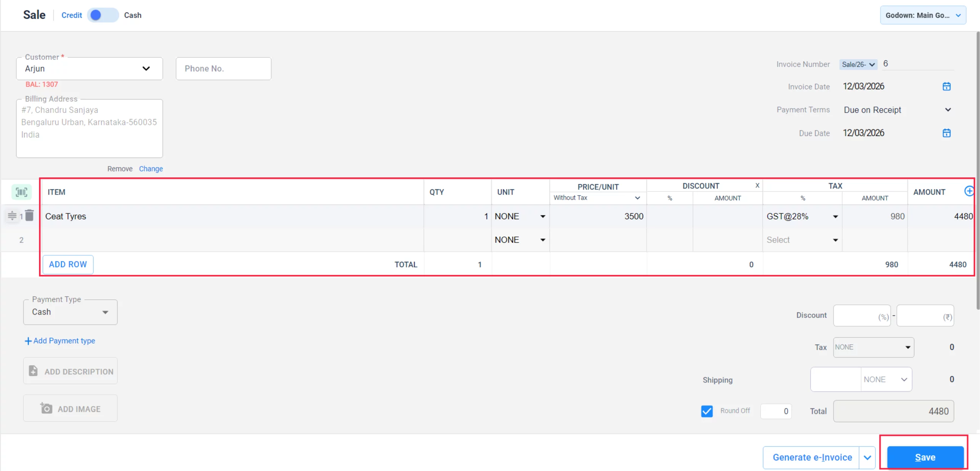Click the ADD IMAGE camera icon
The width and height of the screenshot is (980, 471).
coord(46,408)
